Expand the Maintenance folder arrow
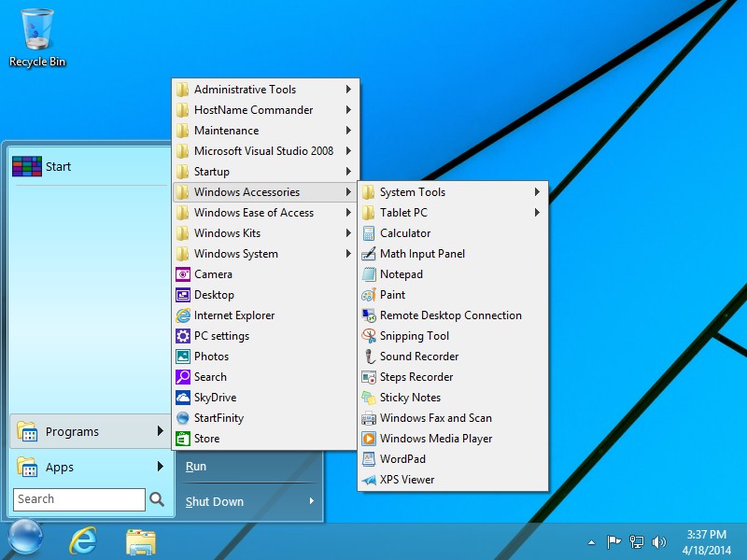The height and width of the screenshot is (560, 747). click(348, 131)
